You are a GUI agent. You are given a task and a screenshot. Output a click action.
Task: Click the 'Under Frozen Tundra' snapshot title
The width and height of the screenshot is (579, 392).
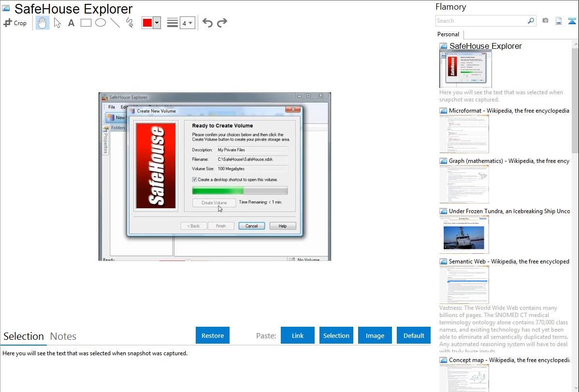point(509,211)
